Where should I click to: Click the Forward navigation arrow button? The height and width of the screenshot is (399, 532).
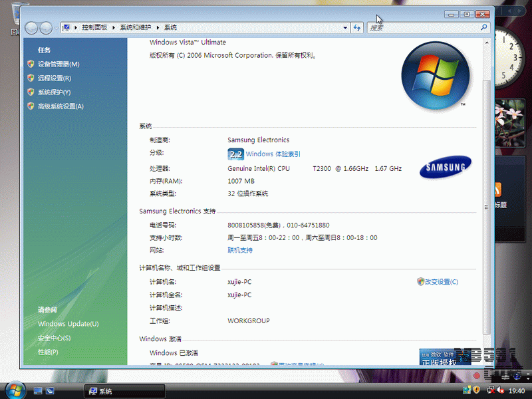(46, 28)
